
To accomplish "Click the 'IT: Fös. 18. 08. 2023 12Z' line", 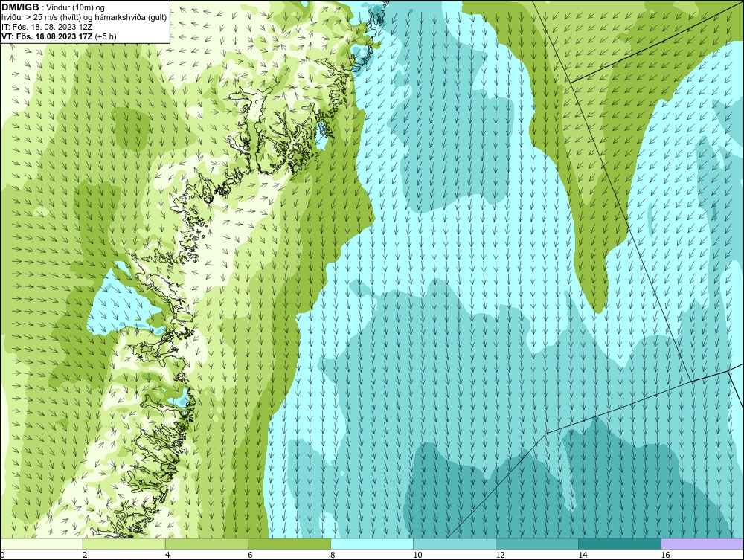I will click(47, 27).
